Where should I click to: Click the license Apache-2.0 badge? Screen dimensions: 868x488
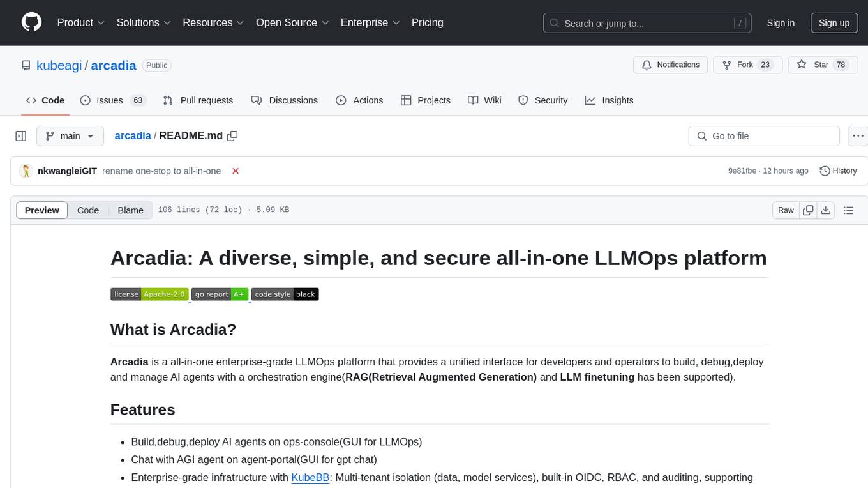click(x=149, y=294)
